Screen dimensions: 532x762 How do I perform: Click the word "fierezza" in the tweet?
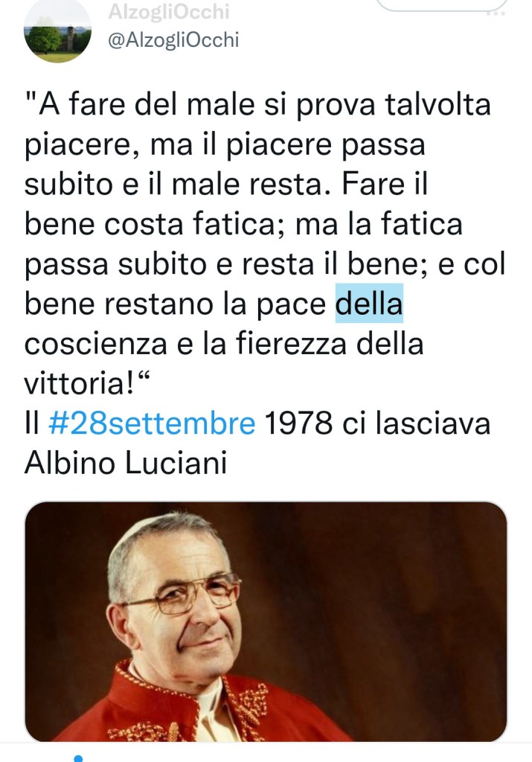pos(292,342)
